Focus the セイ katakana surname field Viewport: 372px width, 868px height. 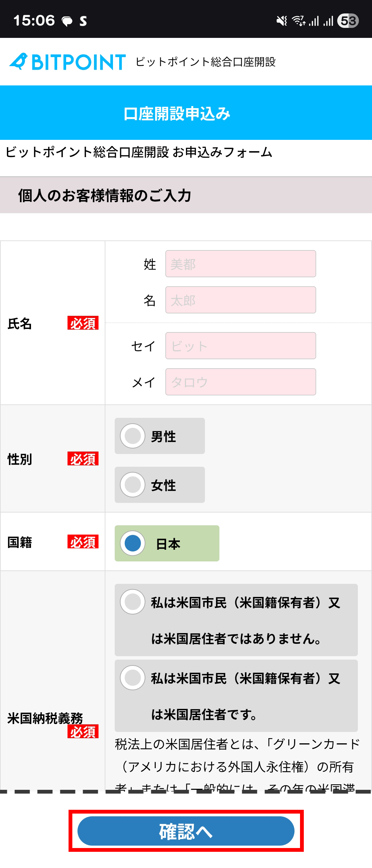click(x=241, y=346)
